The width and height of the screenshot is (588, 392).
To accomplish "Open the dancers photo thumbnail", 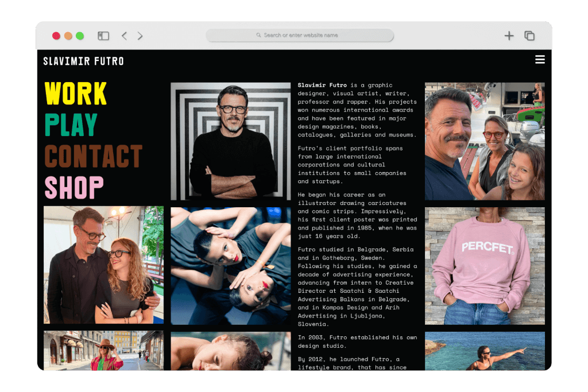I will point(230,265).
